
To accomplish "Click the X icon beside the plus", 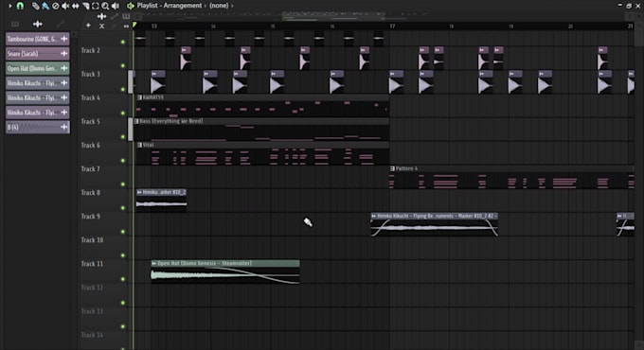I will tap(102, 26).
